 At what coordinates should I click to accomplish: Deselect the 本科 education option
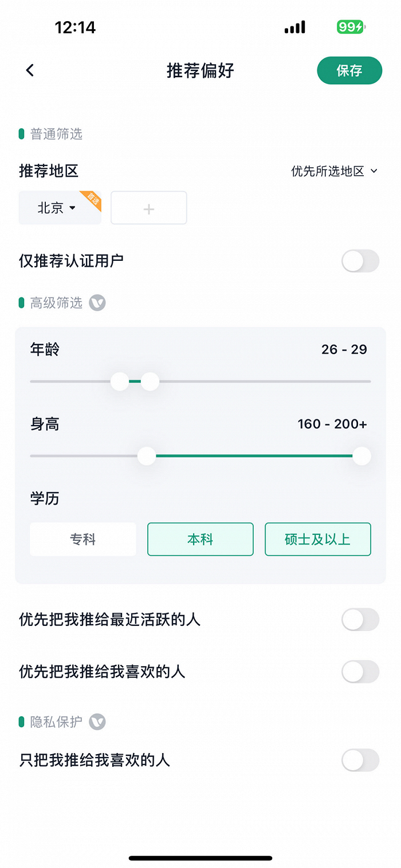(x=200, y=539)
